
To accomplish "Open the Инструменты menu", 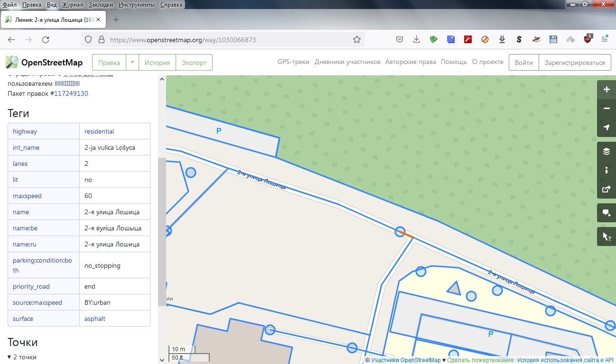I will pos(137,5).
